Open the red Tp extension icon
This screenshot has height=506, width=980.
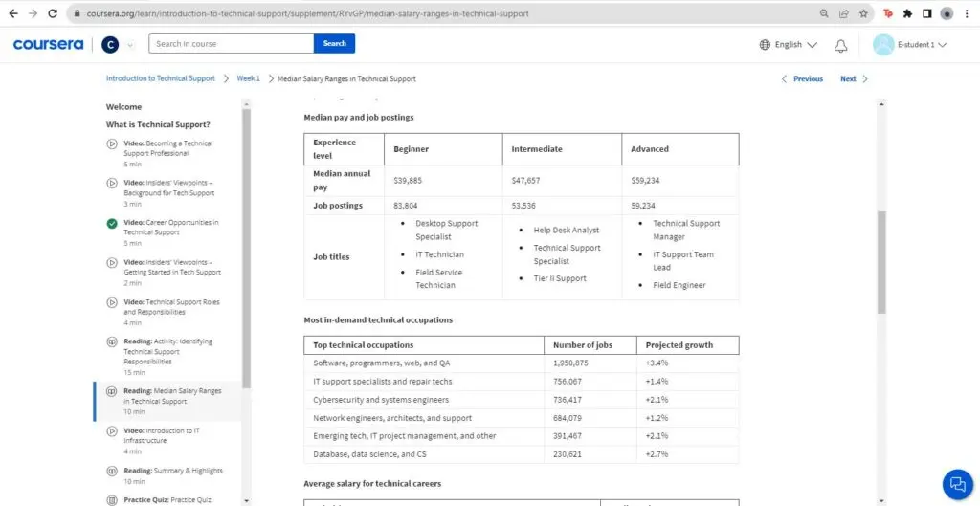(887, 13)
